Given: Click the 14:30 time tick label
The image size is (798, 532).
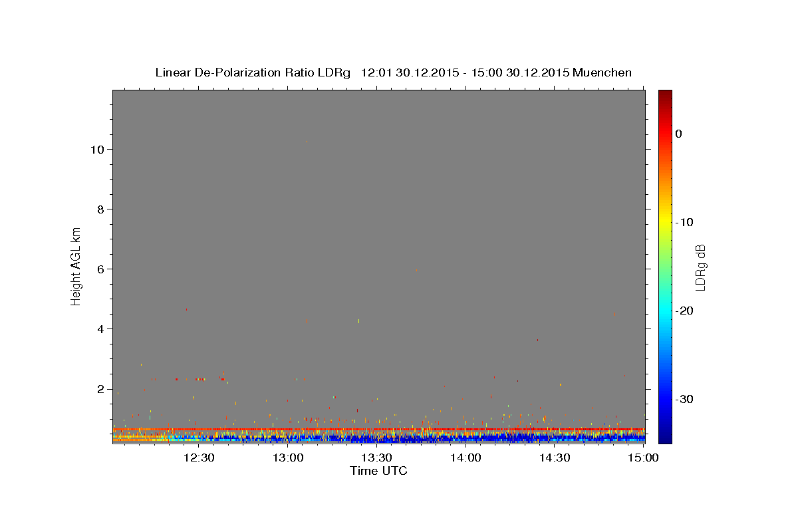Looking at the screenshot, I should [555, 458].
